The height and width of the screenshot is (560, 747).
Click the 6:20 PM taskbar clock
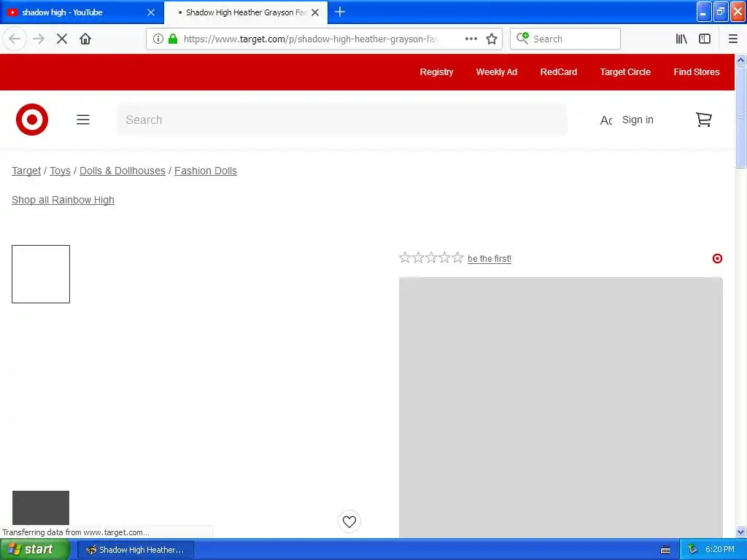719,550
